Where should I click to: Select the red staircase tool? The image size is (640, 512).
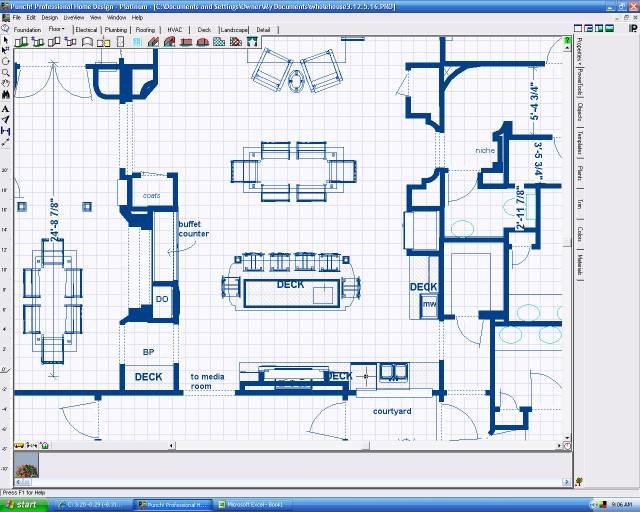pyautogui.click(x=153, y=42)
